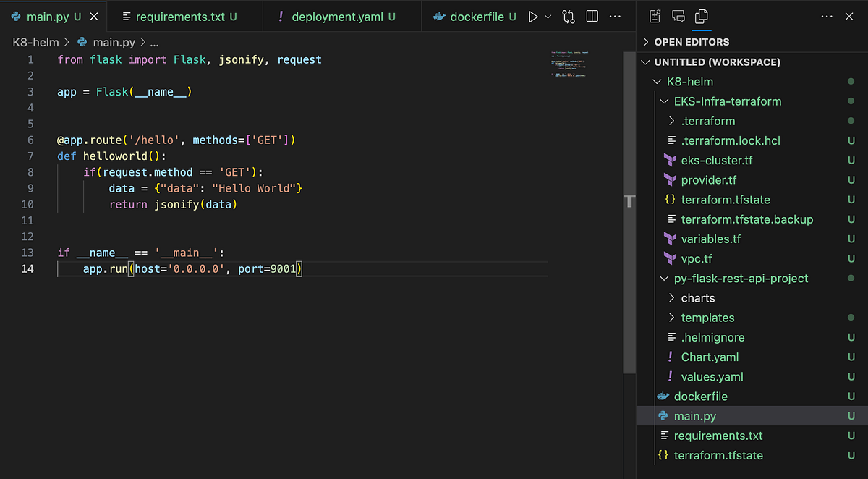868x479 pixels.
Task: Click the copy pages icon in the sidebar header
Action: pos(702,16)
